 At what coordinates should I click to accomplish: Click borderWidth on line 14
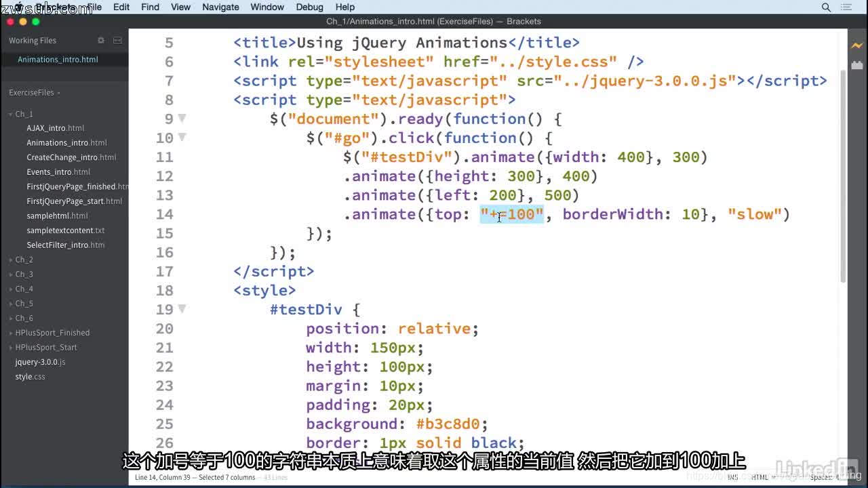[x=612, y=215]
